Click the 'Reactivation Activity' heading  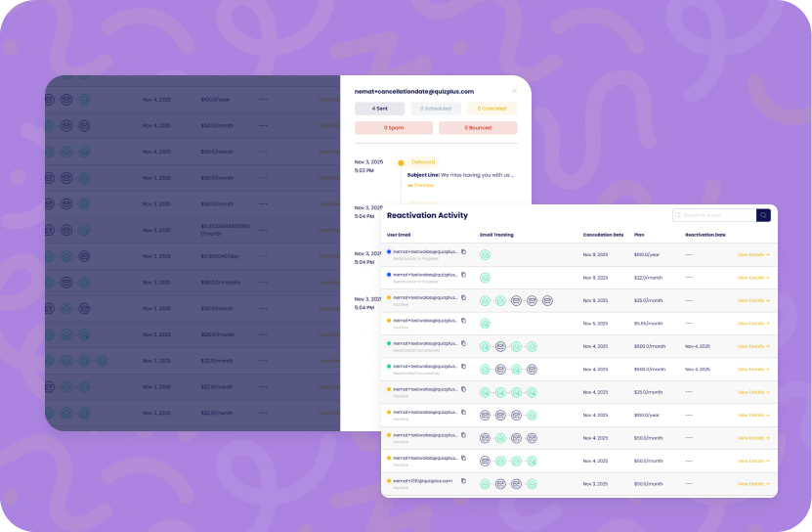pos(427,215)
